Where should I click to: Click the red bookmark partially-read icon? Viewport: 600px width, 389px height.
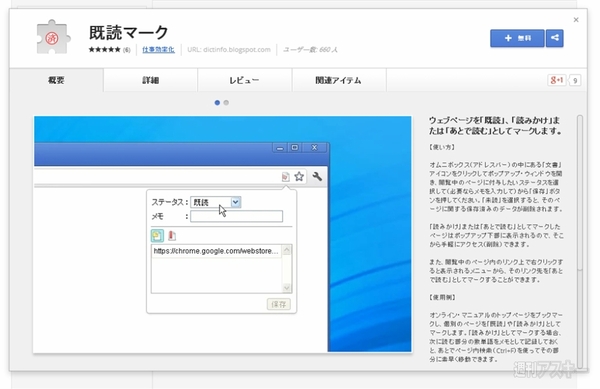pos(172,236)
